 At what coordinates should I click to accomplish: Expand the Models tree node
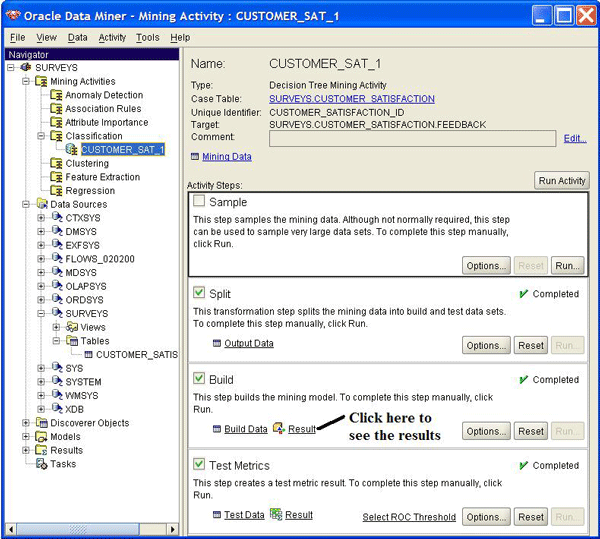pyautogui.click(x=26, y=437)
